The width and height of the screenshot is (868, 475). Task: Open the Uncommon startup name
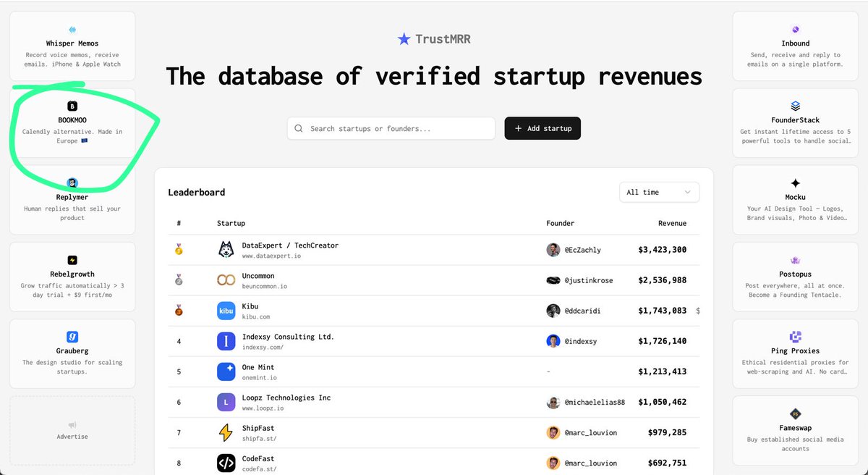(258, 276)
